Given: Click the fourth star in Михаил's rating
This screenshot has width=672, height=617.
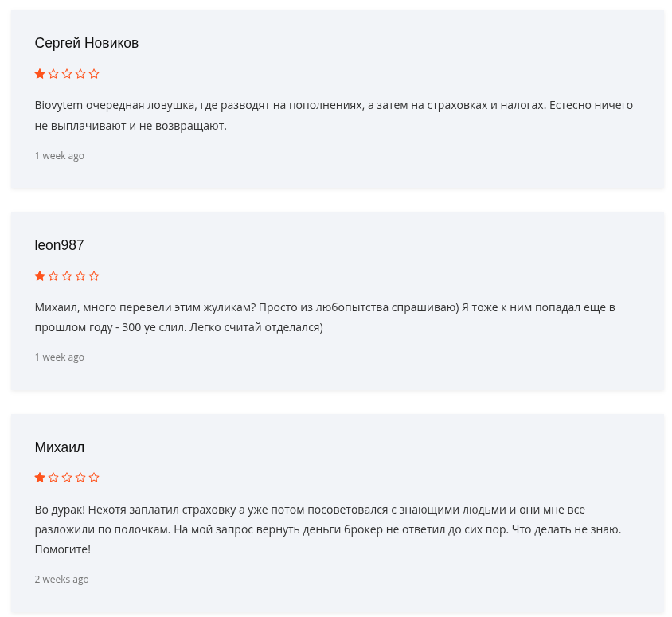Looking at the screenshot, I should [80, 478].
